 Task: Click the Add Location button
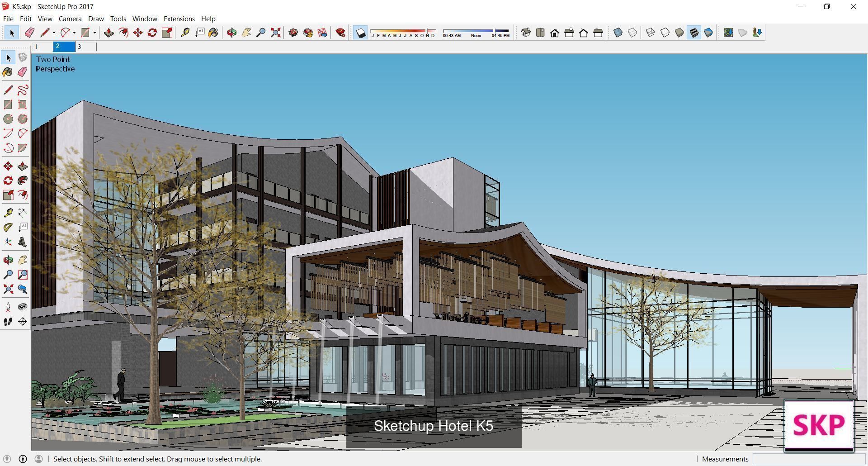click(x=728, y=33)
